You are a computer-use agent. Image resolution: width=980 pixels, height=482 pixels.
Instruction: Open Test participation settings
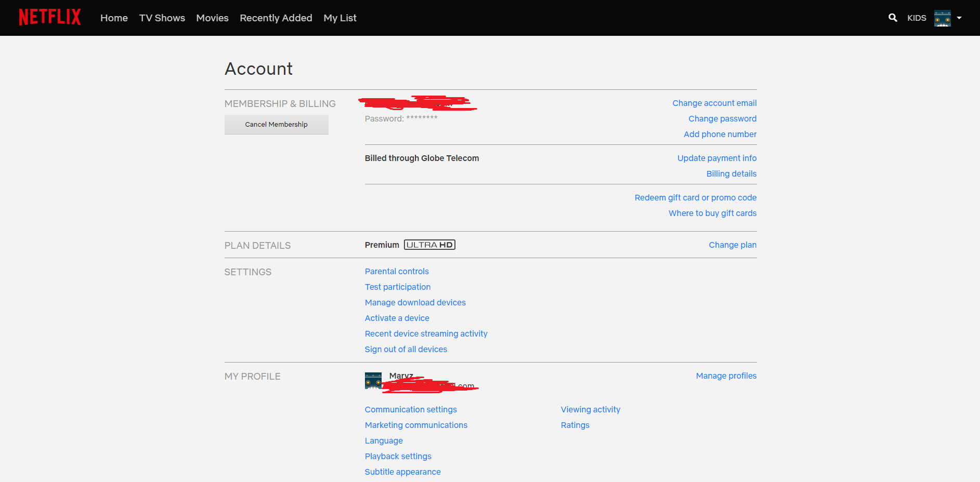[398, 287]
